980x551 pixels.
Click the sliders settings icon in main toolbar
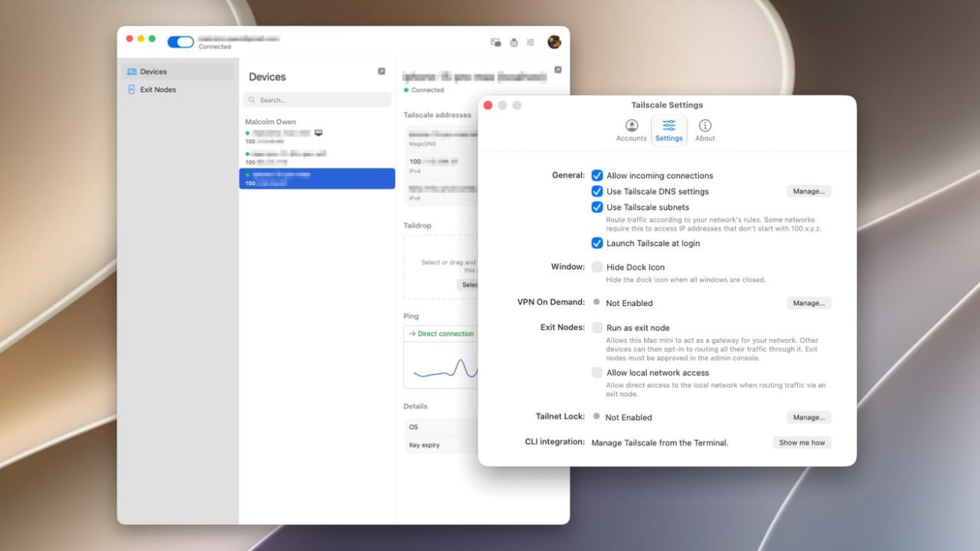pos(531,42)
